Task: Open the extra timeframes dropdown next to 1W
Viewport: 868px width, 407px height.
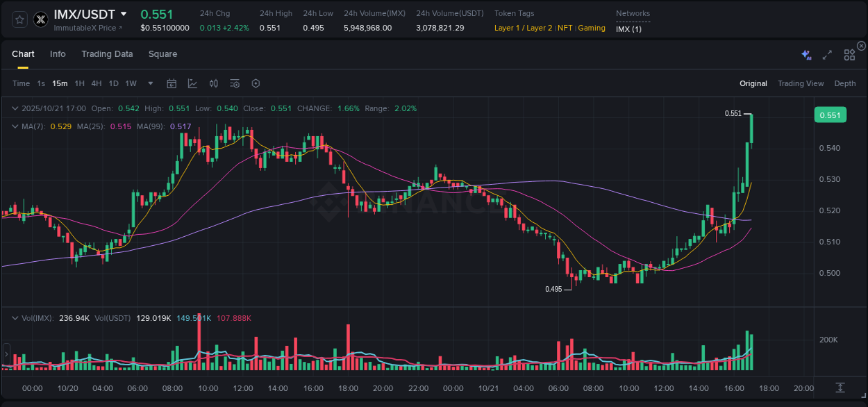Action: [149, 83]
